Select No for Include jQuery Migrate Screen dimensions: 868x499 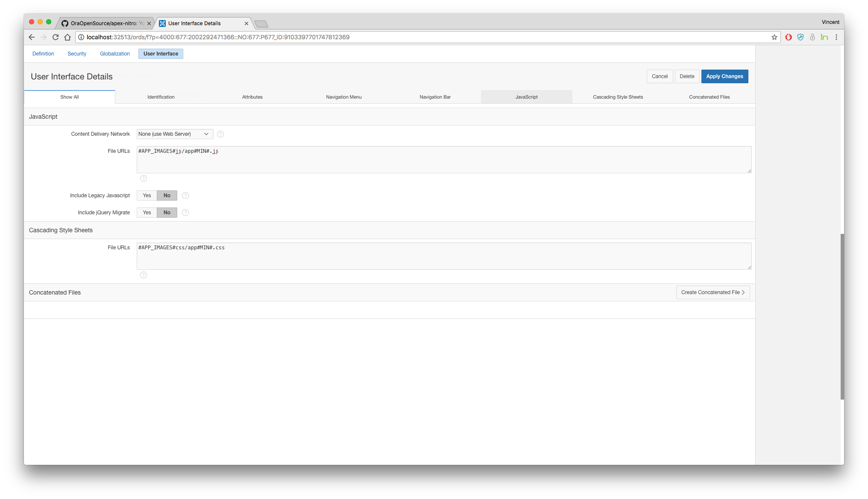167,213
